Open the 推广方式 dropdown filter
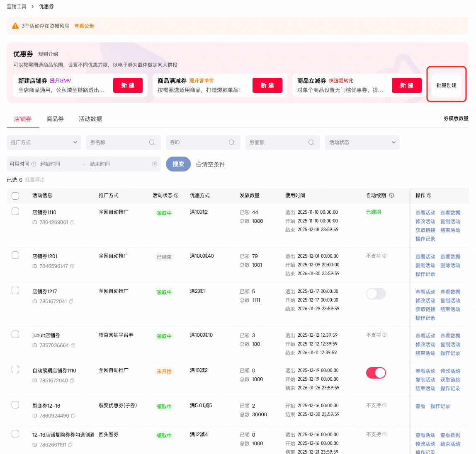The height and width of the screenshot is (454, 476). point(44,142)
